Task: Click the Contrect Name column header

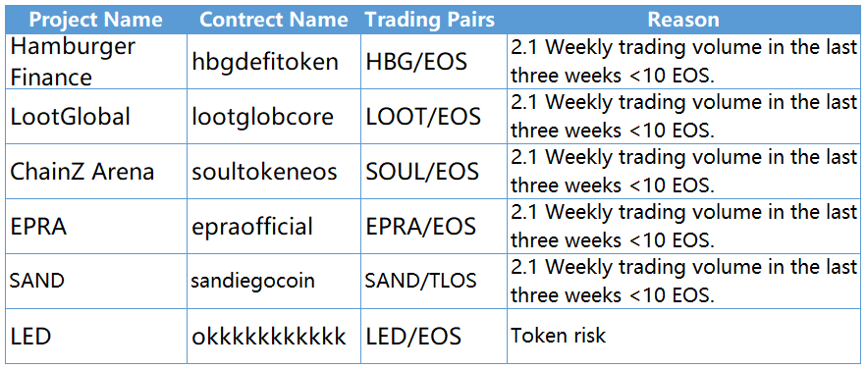Action: (x=274, y=20)
